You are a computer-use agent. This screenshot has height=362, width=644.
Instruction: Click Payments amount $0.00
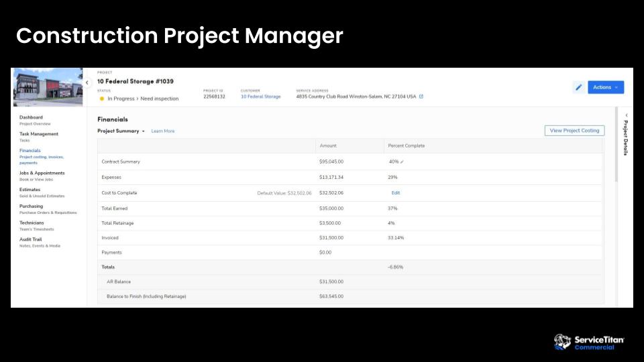coord(325,253)
